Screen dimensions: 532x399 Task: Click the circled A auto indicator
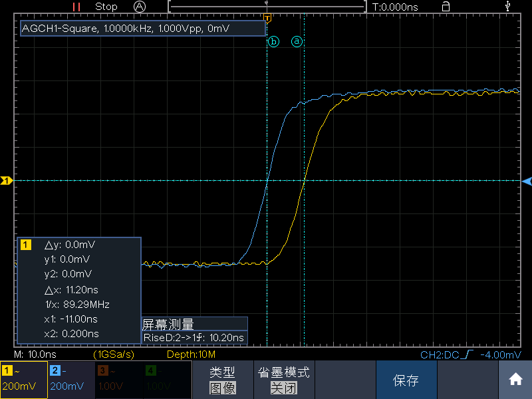click(x=139, y=7)
